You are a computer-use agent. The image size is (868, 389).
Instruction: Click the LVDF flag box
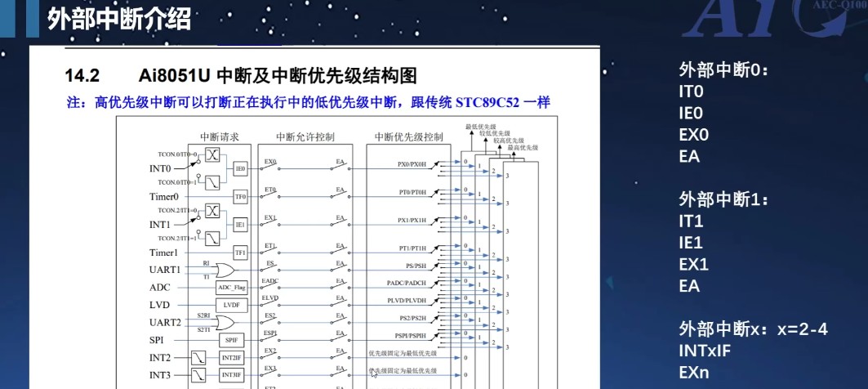pos(231,305)
